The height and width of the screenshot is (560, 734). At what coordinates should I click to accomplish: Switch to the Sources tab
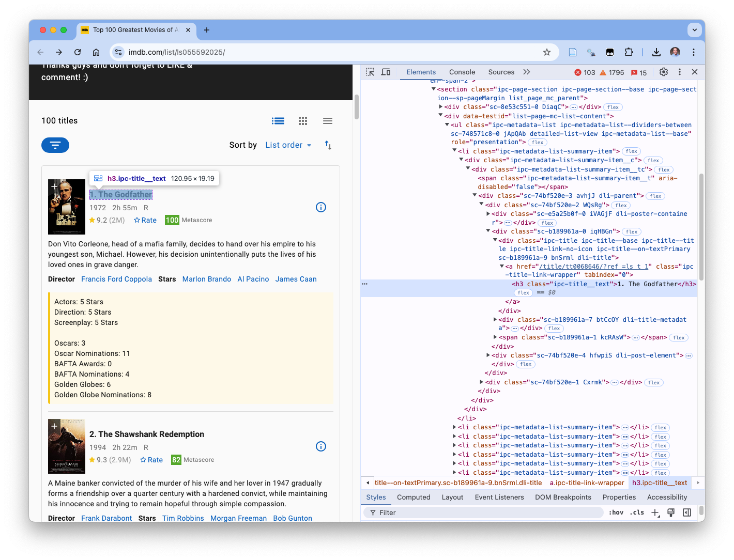pyautogui.click(x=501, y=72)
